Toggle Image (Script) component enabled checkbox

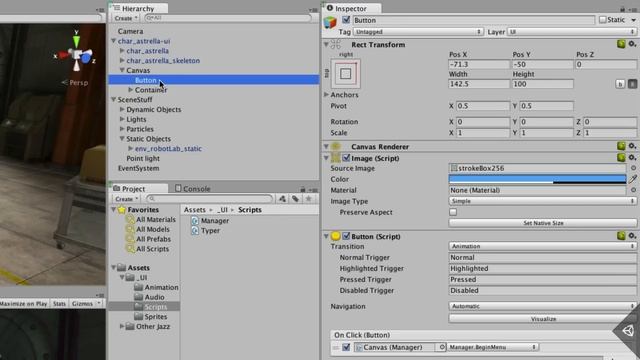pos(346,158)
